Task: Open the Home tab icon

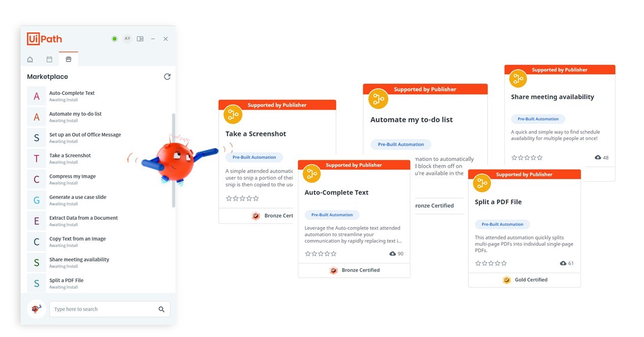Action: pos(30,59)
